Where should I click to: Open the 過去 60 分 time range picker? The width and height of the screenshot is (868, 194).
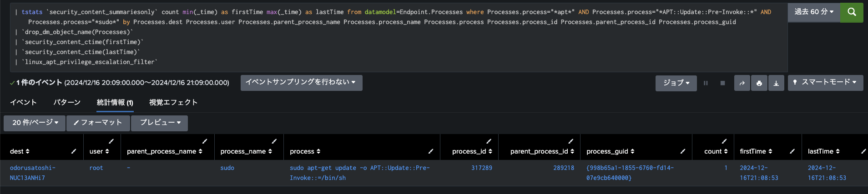814,12
